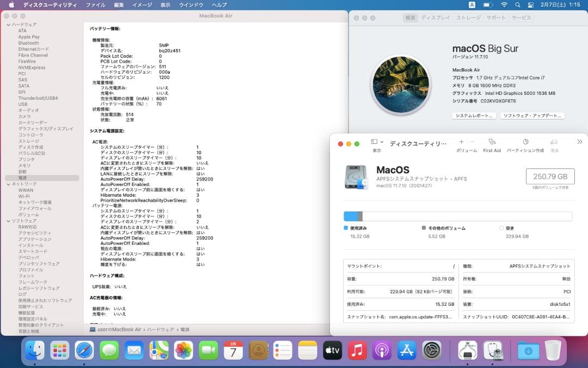
Task: Collapse the ネットワーク section in the sidebar
Action: 8,184
